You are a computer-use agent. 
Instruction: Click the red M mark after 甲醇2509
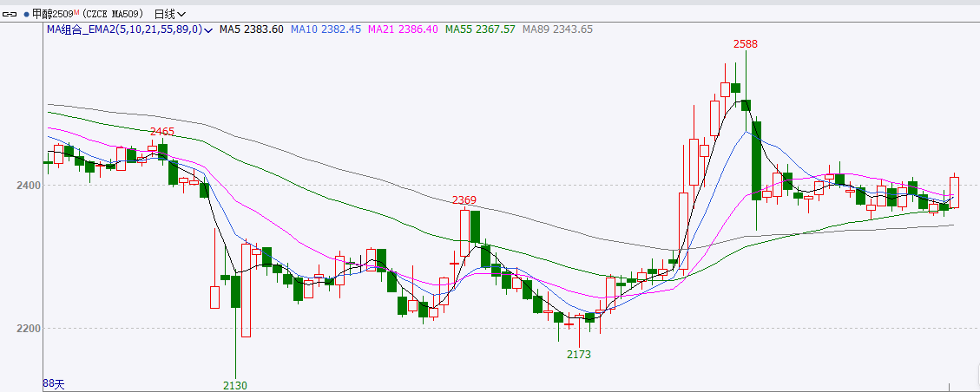77,11
